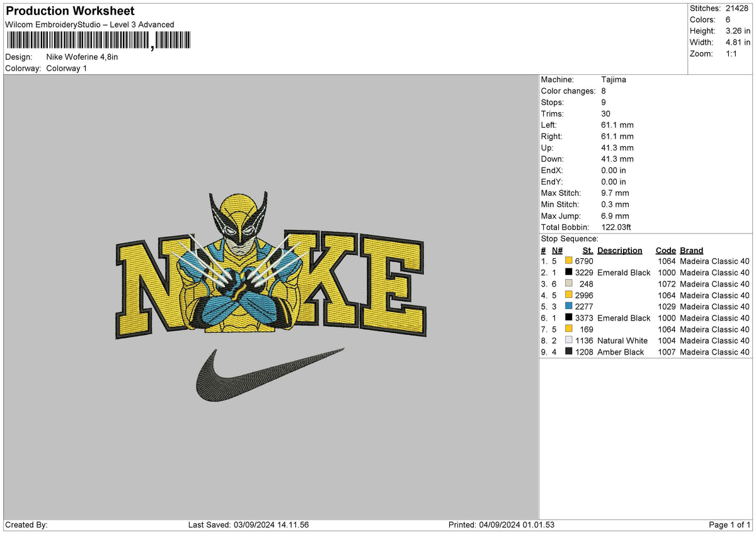Click code 1029 in stop 5 row
The width and height of the screenshot is (756, 534).
click(x=667, y=306)
